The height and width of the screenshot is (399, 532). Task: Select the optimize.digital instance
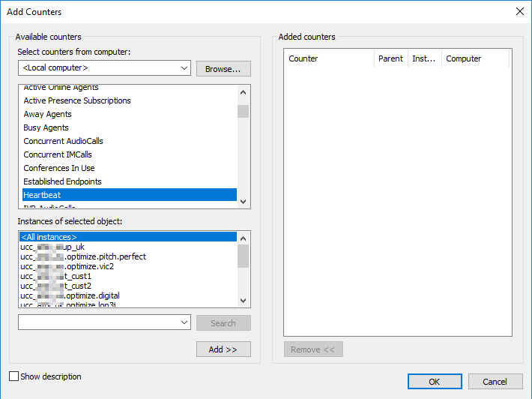tap(128, 295)
